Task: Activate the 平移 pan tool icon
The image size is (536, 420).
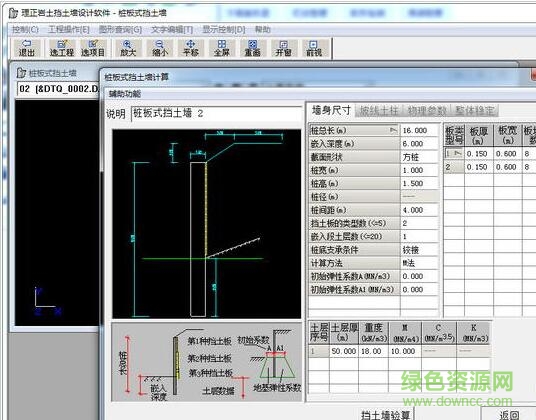Action: coord(191,48)
